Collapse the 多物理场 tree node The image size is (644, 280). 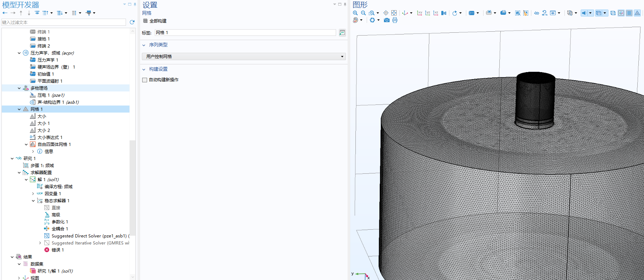point(19,88)
